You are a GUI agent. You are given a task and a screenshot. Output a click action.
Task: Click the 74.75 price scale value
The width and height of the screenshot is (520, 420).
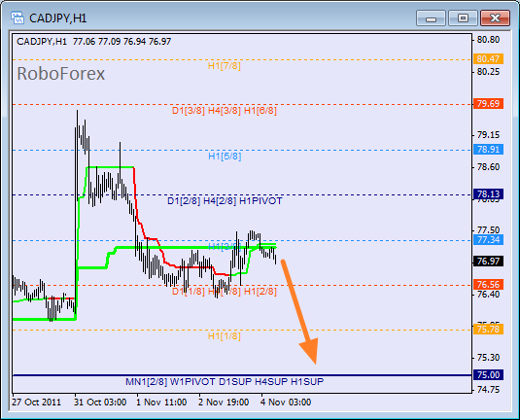[488, 389]
